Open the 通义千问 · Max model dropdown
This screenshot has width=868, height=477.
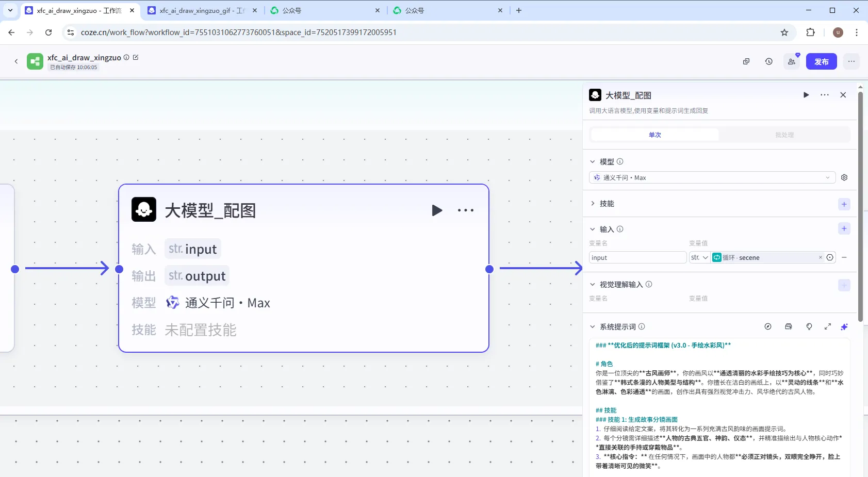click(x=712, y=177)
